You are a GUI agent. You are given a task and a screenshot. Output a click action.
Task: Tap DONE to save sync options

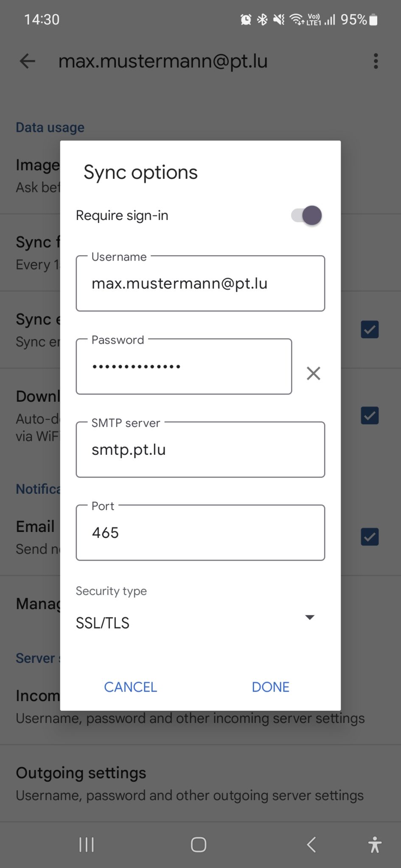(270, 687)
